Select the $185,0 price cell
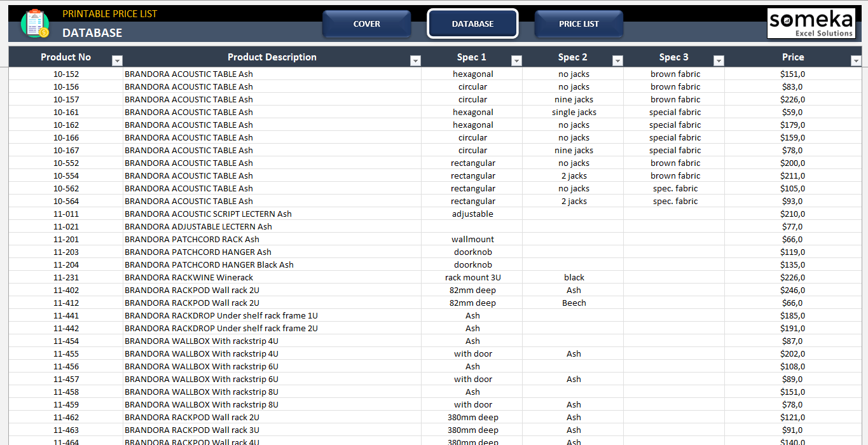 coord(793,316)
